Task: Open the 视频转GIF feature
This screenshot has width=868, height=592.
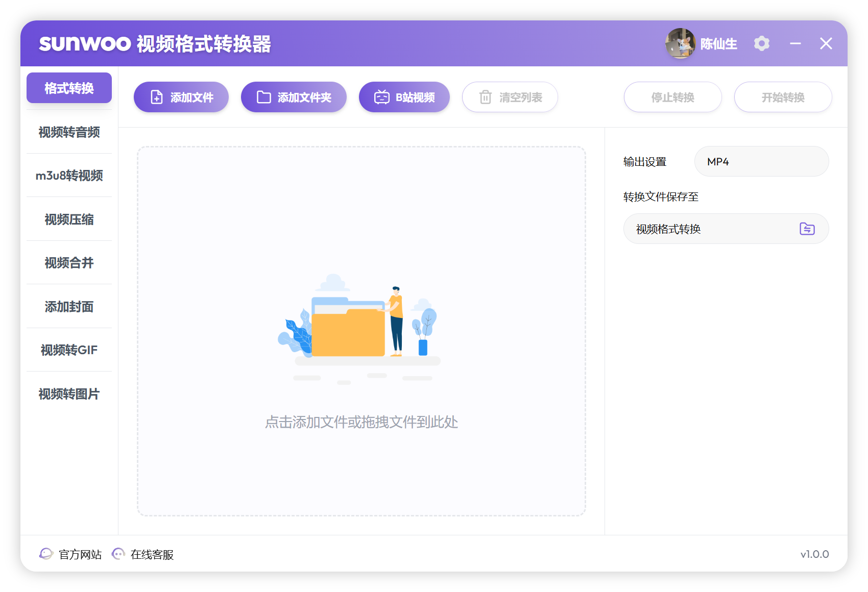Action: 69,350
